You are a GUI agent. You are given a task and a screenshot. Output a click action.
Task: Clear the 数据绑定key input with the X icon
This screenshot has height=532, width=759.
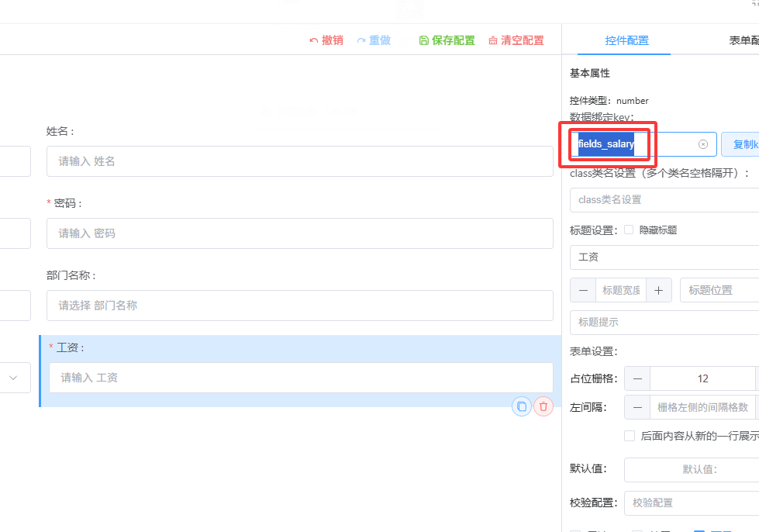[703, 144]
